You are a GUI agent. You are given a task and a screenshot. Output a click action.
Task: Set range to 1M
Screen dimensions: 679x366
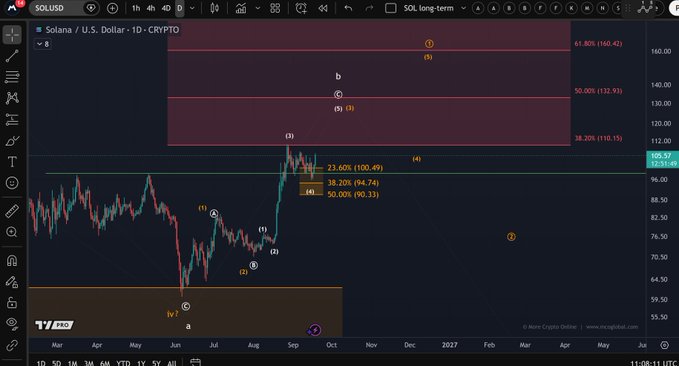pyautogui.click(x=72, y=363)
